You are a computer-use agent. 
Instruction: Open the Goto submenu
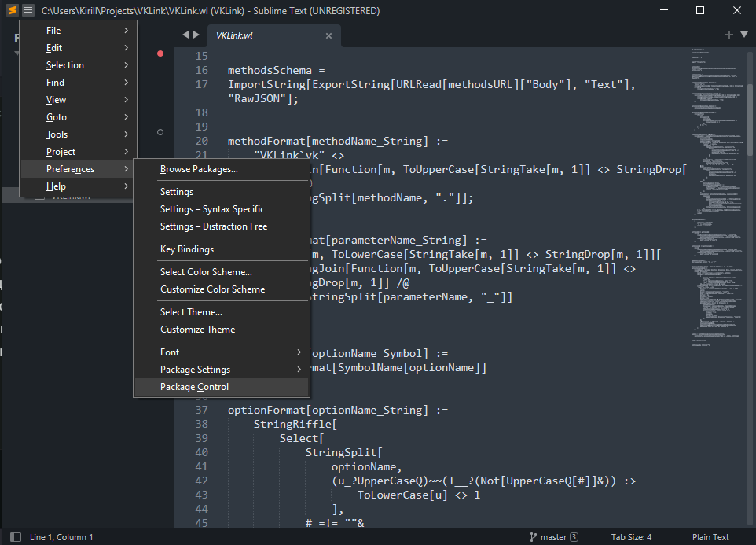pos(79,117)
